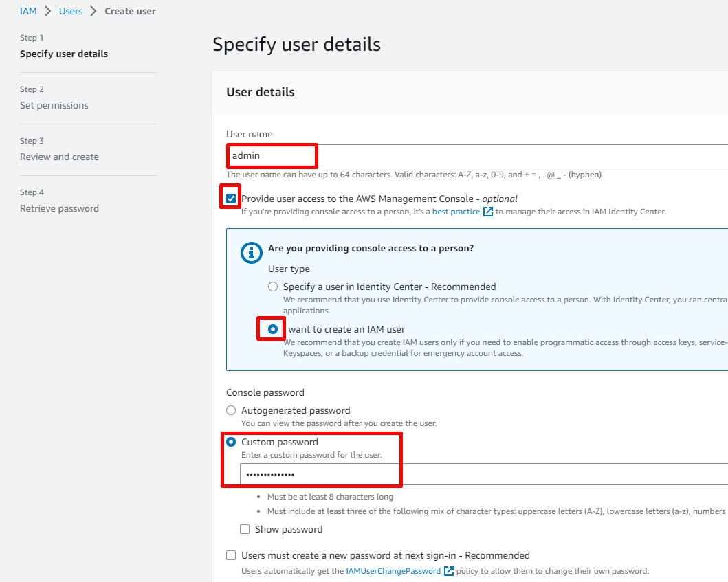Click external link icon beside best practice
Image resolution: width=728 pixels, height=582 pixels.
(488, 212)
